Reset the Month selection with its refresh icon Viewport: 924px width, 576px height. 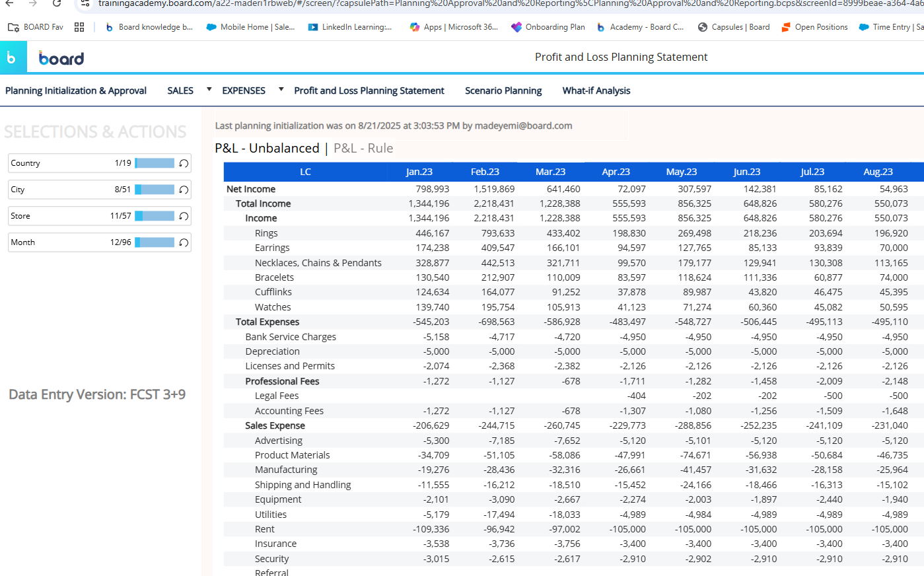pyautogui.click(x=184, y=242)
